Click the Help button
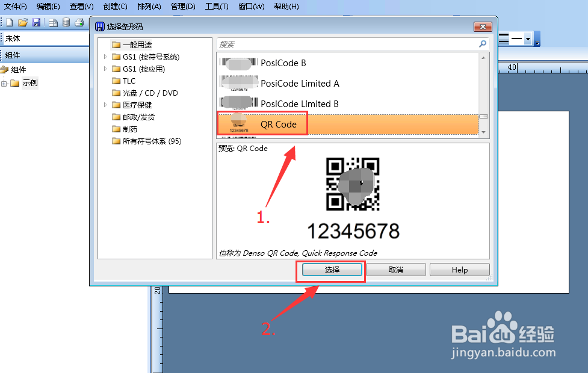This screenshot has width=588, height=373. tap(460, 270)
